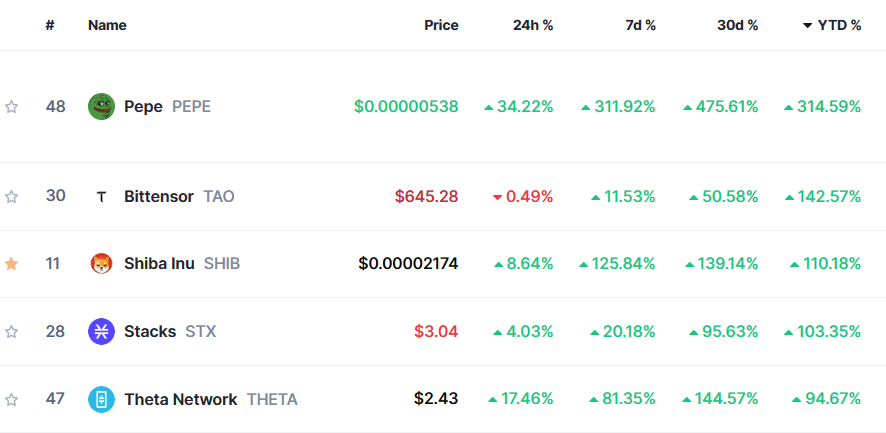Open the Theta Network name link

pyautogui.click(x=180, y=399)
